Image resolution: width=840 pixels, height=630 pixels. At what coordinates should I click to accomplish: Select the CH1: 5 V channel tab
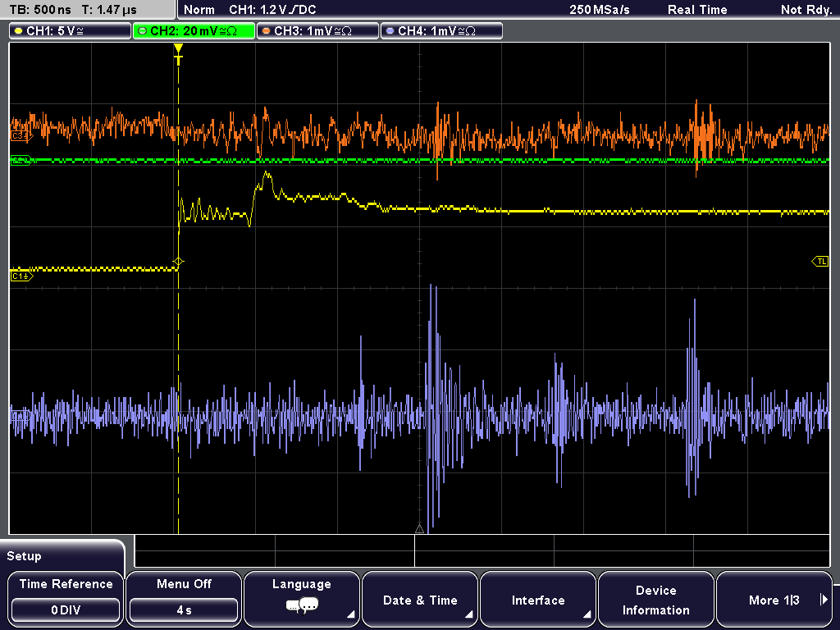coord(71,31)
